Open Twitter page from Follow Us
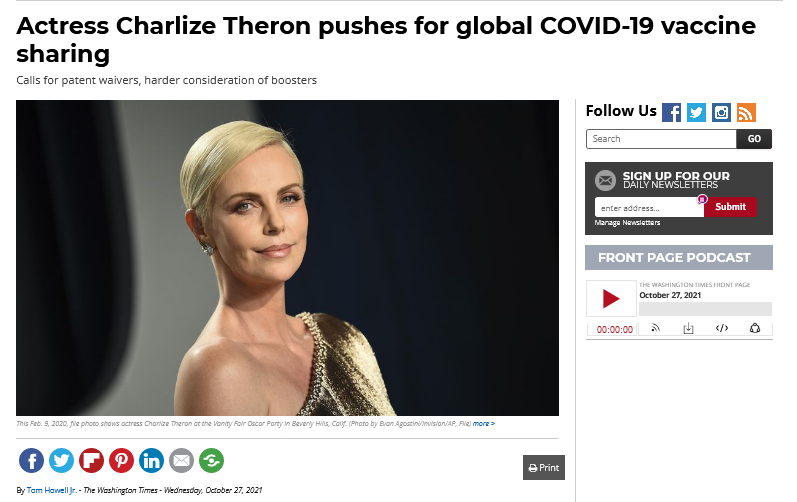Image resolution: width=797 pixels, height=502 pixels. (x=696, y=112)
